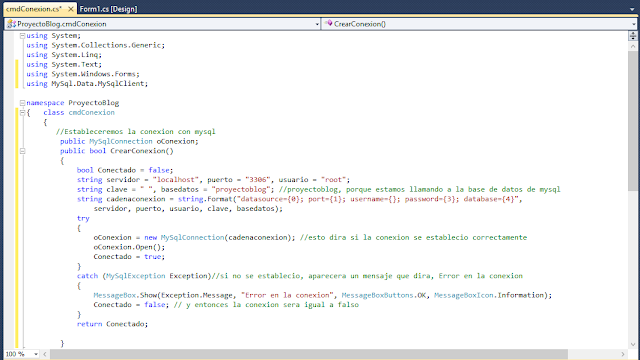
Task: Open the CrearConexion() member dropdown
Action: 480,24
